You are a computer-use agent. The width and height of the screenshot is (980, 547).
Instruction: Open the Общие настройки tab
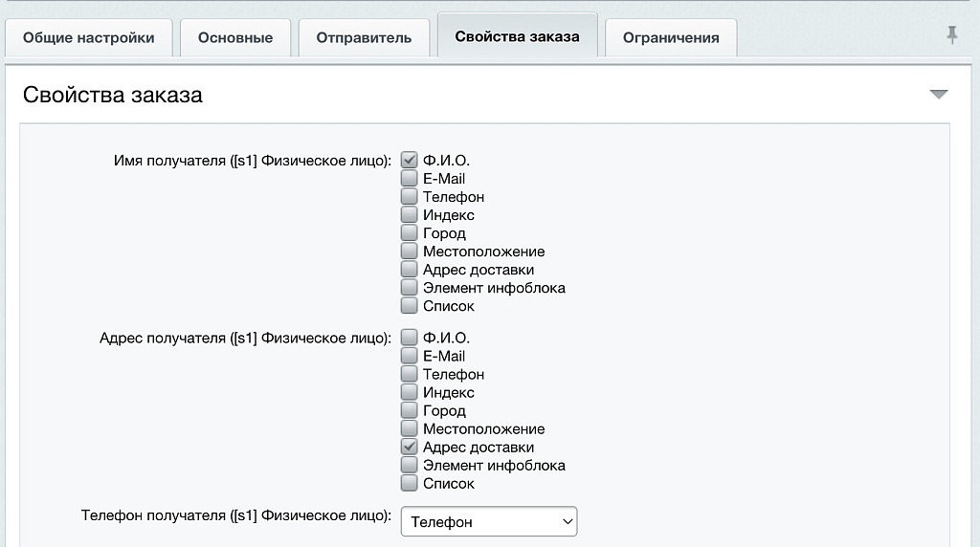point(88,38)
